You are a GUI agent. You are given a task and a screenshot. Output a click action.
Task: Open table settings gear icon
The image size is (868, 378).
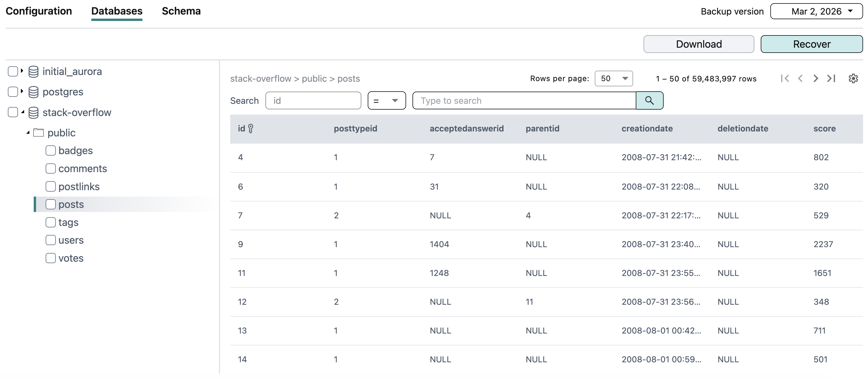(x=853, y=79)
